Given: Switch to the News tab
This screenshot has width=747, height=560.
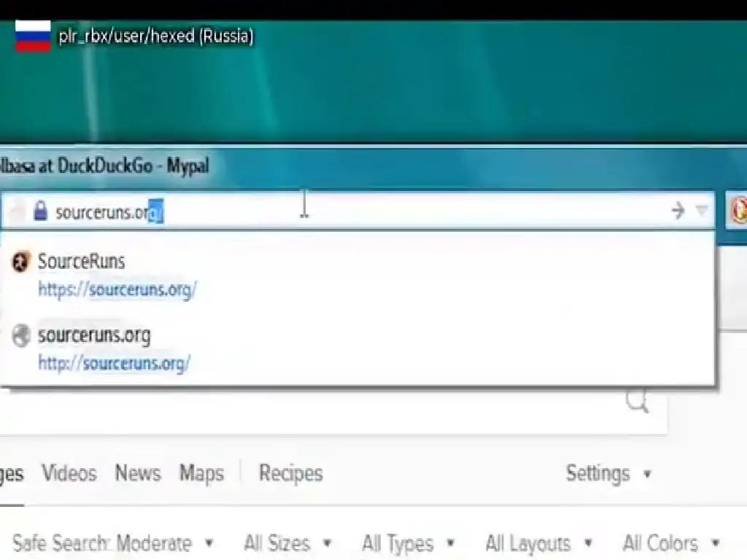Looking at the screenshot, I should pos(138,473).
